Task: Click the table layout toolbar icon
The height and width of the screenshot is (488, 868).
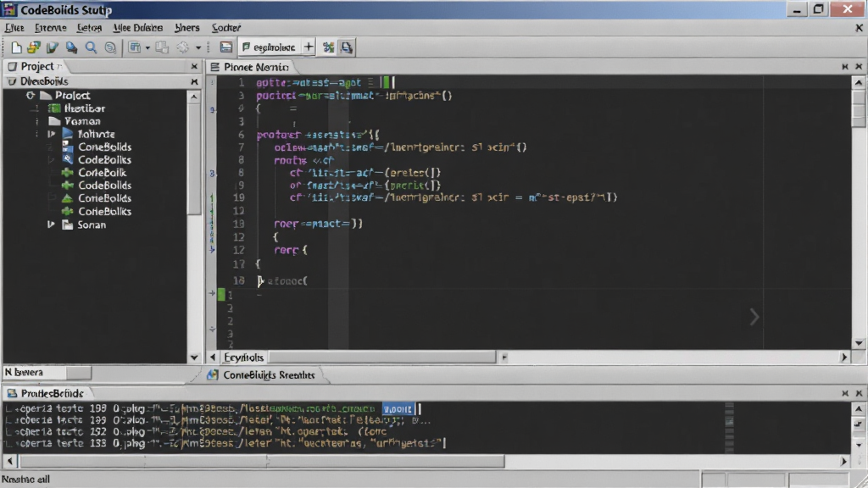Action: (135, 47)
